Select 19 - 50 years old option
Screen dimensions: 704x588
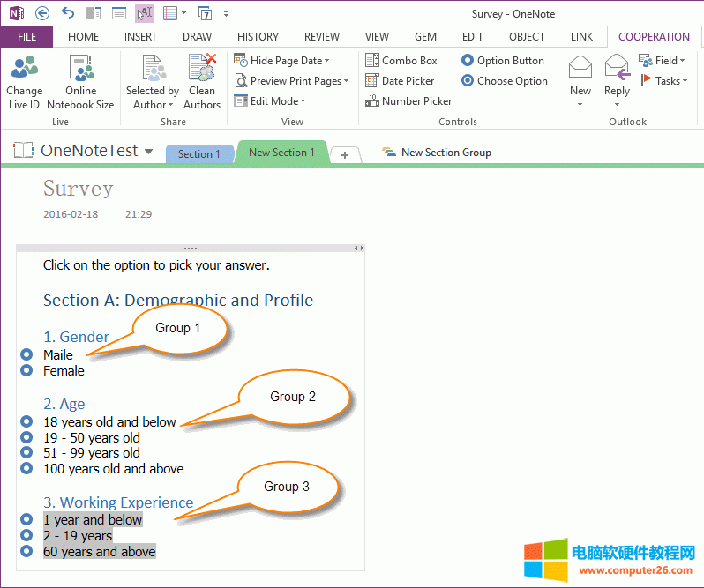click(27, 437)
